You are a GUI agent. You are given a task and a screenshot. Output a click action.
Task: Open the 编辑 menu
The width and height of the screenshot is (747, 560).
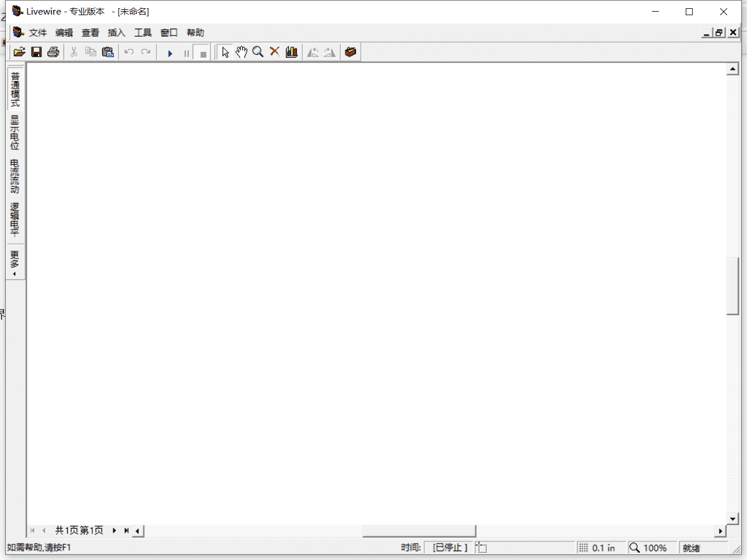(64, 33)
